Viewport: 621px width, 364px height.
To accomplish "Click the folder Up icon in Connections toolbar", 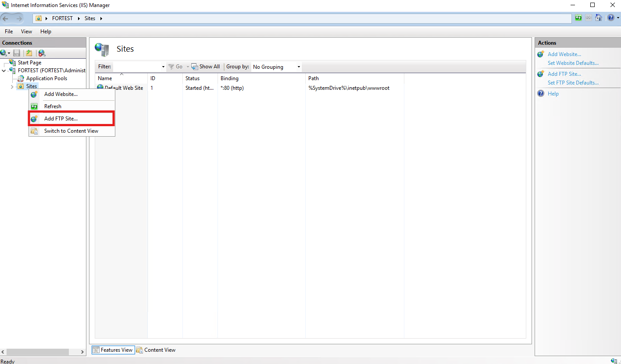I will click(29, 53).
